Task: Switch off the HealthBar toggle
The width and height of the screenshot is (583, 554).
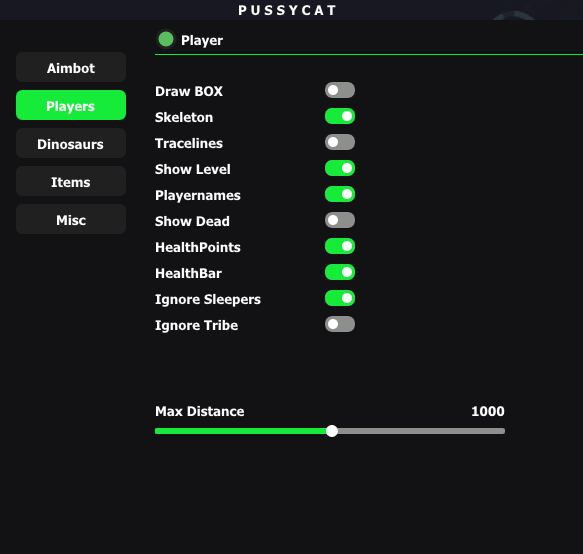Action: point(340,273)
